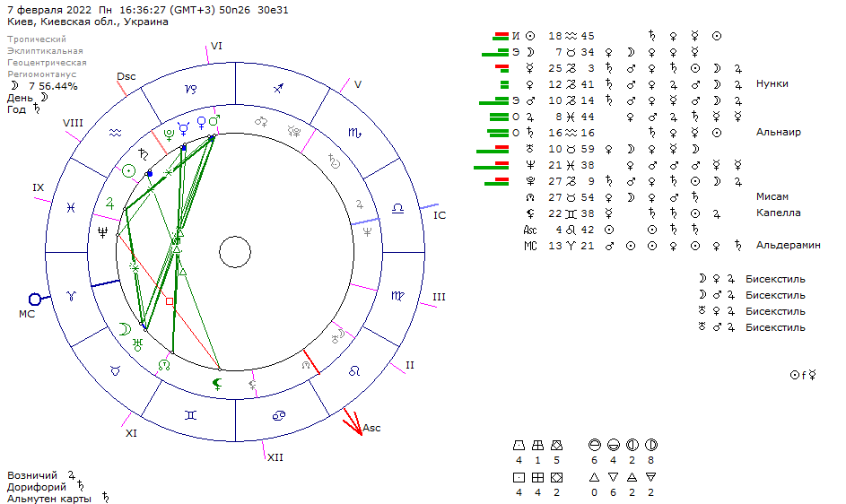Select the blue Mercury glyph in the wheel
Screen dimensions: 846x504
tap(184, 128)
